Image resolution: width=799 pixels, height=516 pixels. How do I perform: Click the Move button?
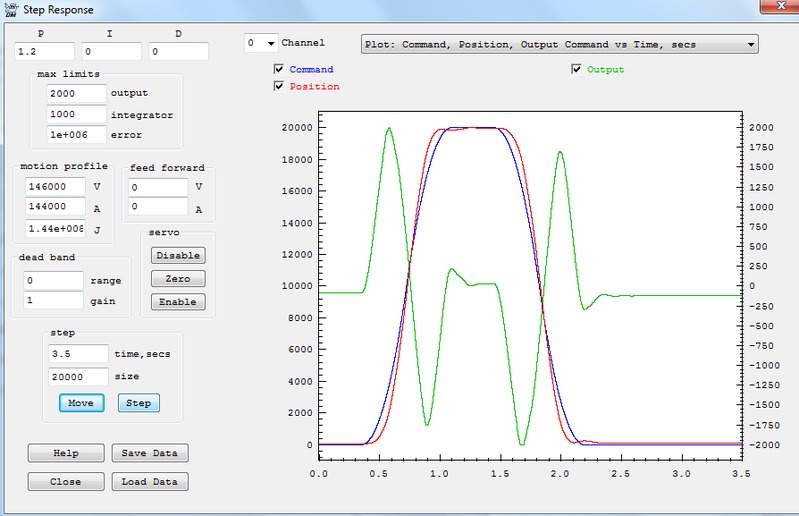(x=80, y=403)
